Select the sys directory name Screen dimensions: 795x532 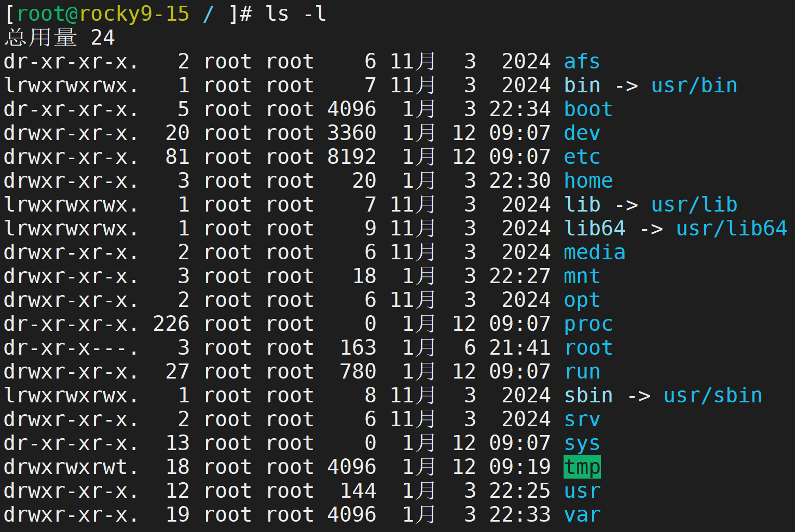pyautogui.click(x=581, y=443)
